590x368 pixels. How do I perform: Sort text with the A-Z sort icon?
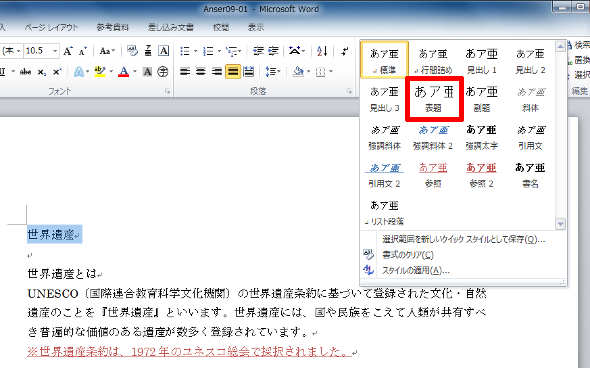coord(322,51)
